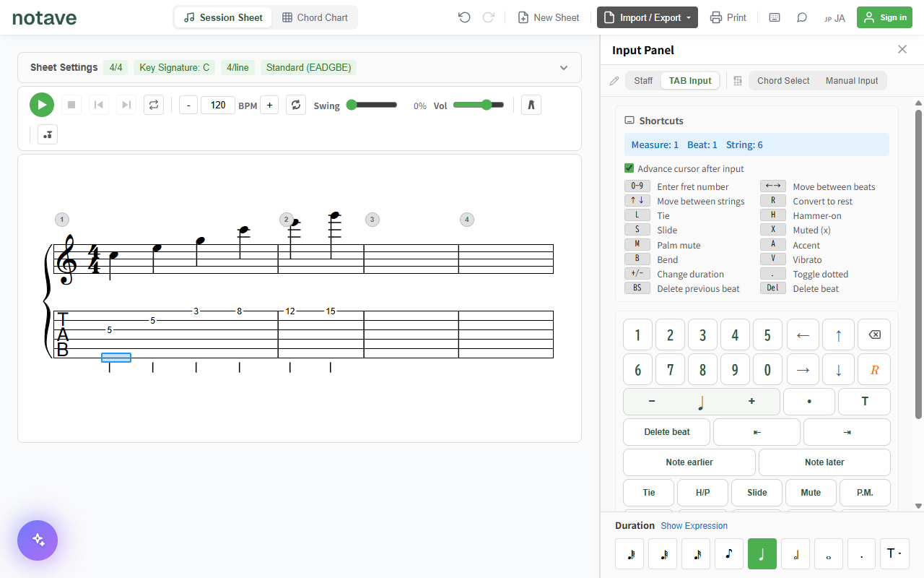
Task: Click the Note earlier button
Action: coord(689,462)
